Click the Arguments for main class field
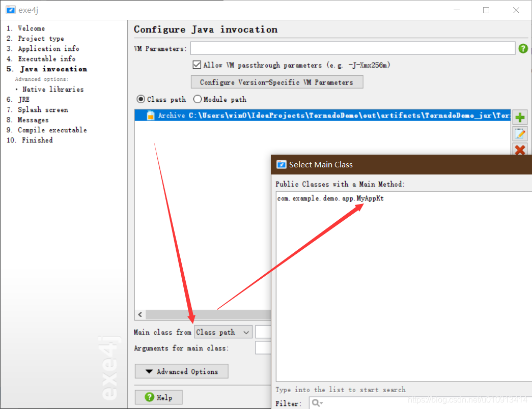Viewport: 532px width, 409px height. pyautogui.click(x=263, y=348)
